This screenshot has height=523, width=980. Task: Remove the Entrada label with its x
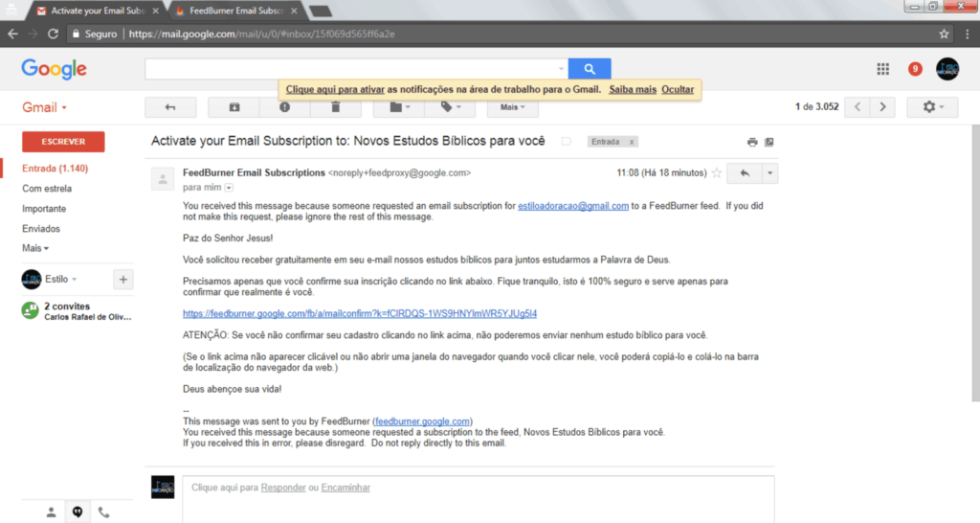tap(632, 142)
